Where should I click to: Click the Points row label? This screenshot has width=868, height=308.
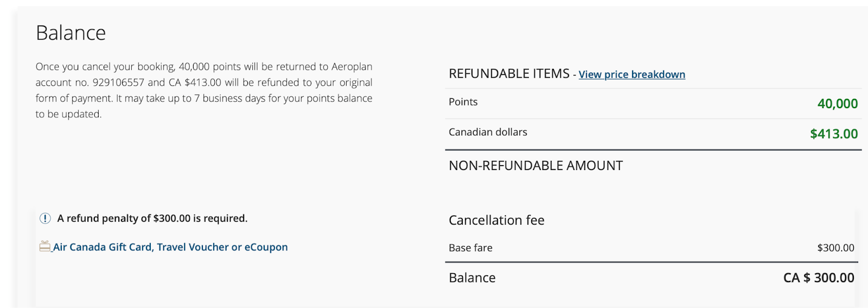click(x=463, y=102)
